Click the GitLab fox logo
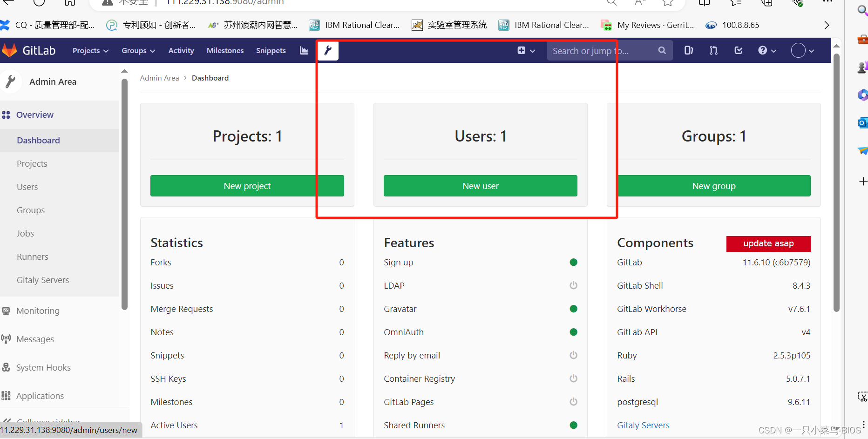The height and width of the screenshot is (439, 868). [x=9, y=50]
